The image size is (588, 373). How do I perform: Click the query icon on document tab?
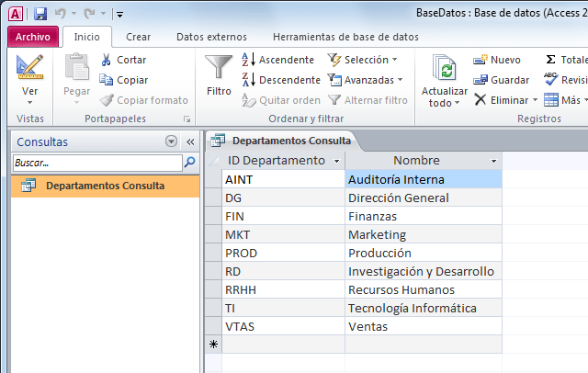tap(218, 141)
